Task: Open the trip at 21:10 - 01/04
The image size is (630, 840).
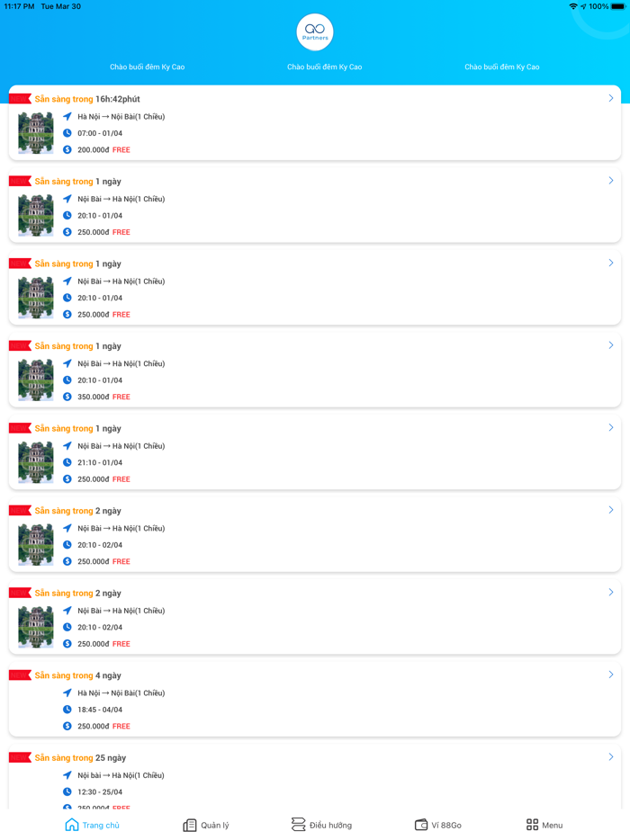Action: 315,452
